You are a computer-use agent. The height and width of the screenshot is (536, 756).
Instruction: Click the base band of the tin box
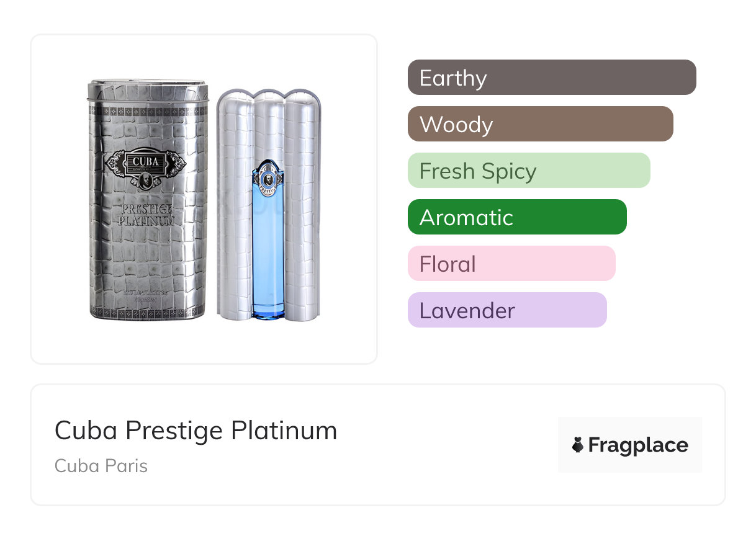click(x=148, y=307)
